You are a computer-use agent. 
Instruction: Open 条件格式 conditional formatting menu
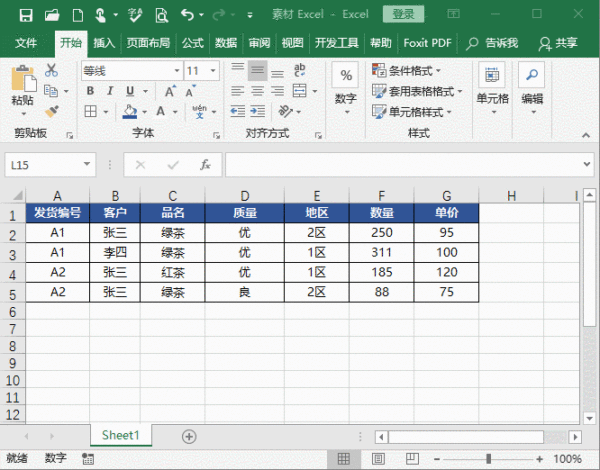[407, 70]
